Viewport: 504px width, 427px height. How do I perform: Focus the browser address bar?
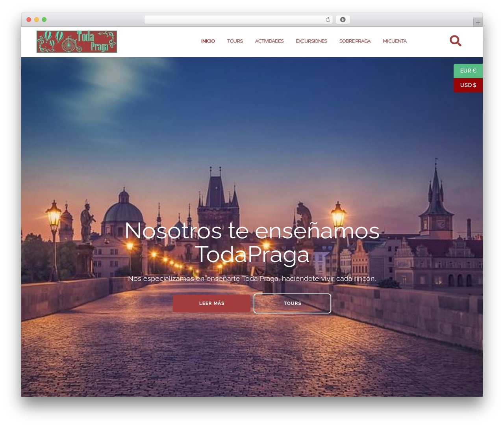point(238,20)
